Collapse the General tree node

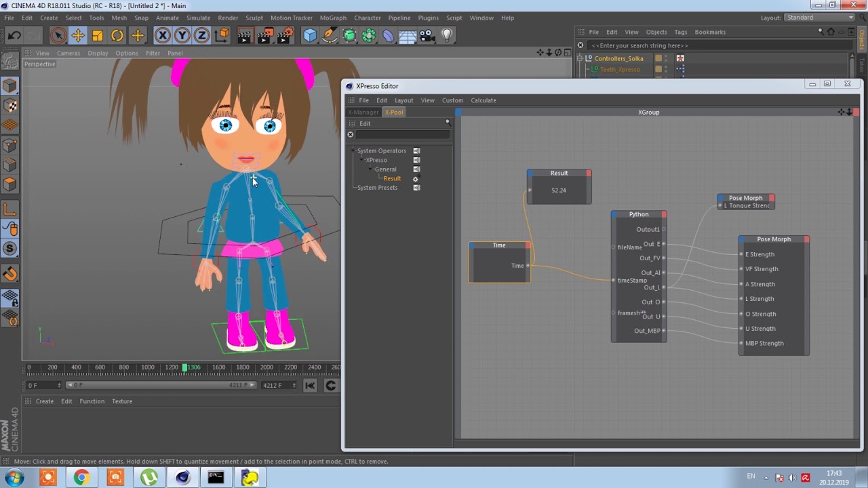(371, 169)
